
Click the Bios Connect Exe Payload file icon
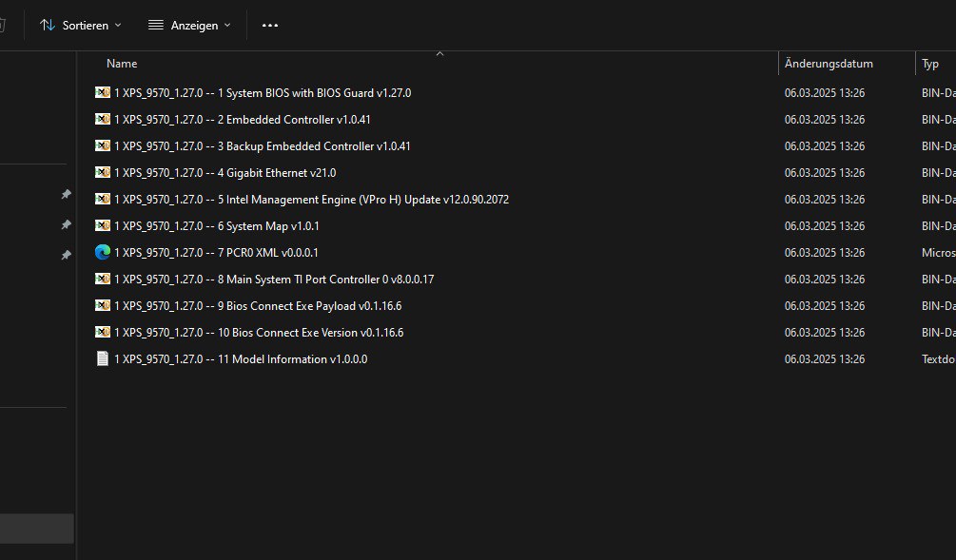click(103, 306)
